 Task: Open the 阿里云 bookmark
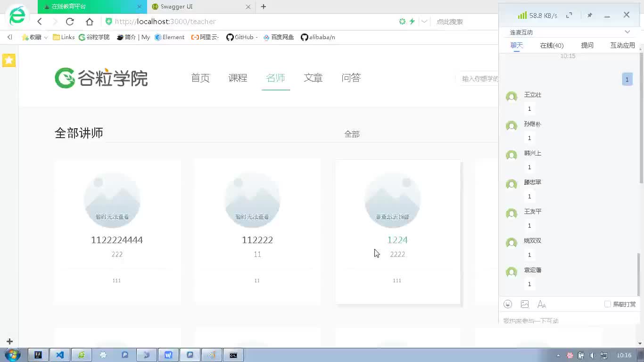pos(205,37)
